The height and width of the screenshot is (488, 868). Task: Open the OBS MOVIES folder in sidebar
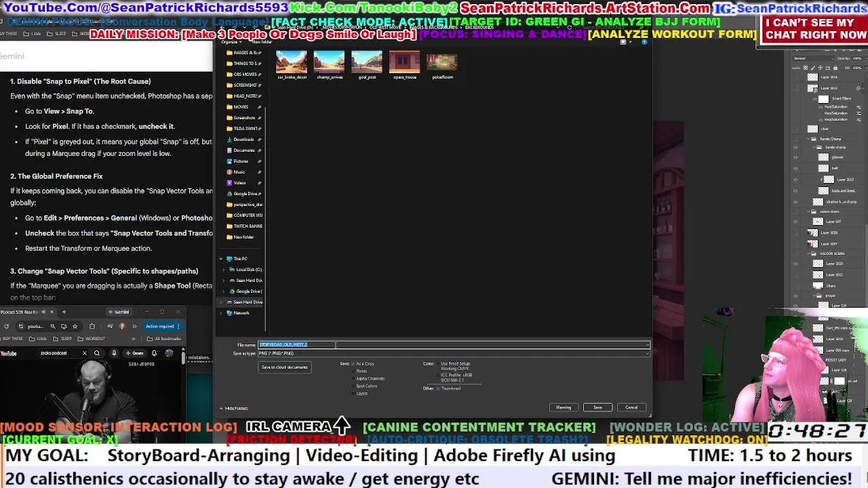(244, 74)
